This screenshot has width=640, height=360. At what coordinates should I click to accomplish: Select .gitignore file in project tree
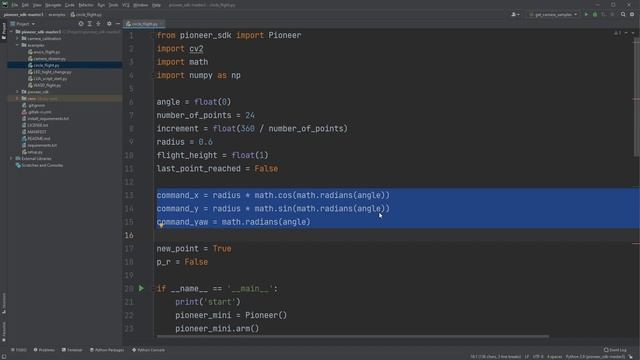pyautogui.click(x=33, y=105)
